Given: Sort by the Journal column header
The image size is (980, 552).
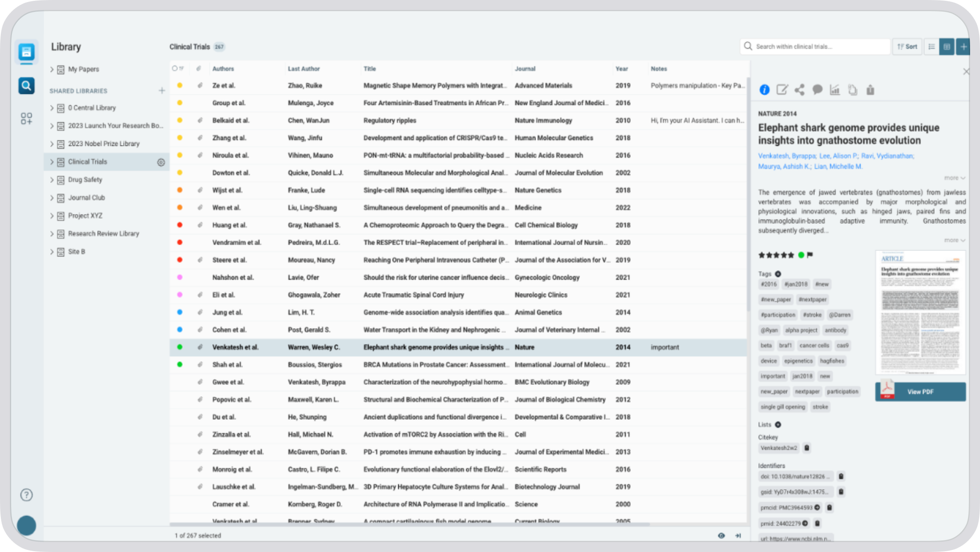Looking at the screenshot, I should pyautogui.click(x=525, y=68).
